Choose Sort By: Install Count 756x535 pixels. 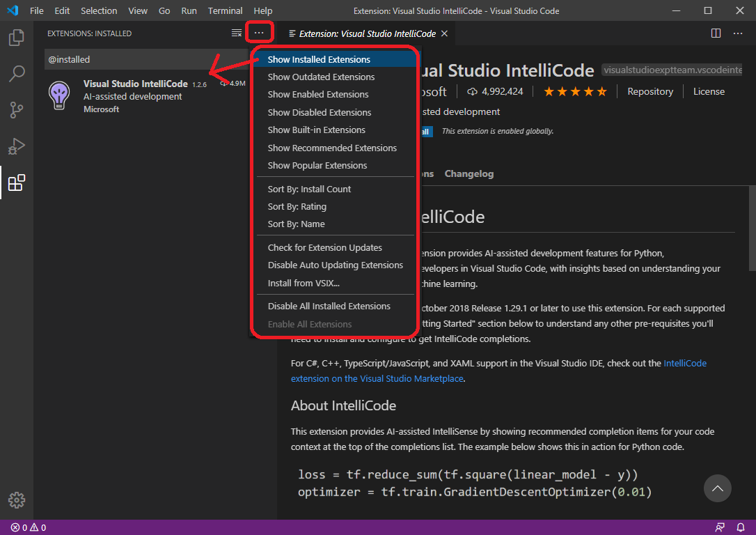coord(335,189)
